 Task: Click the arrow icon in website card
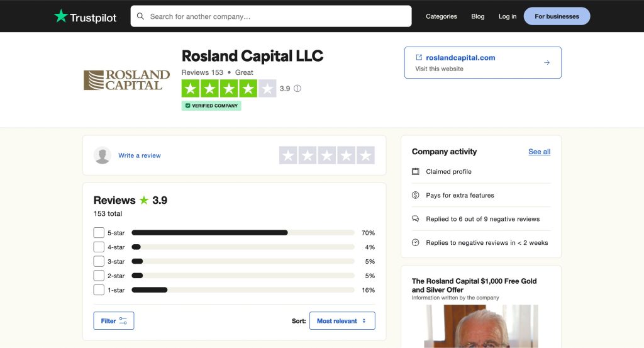[x=547, y=62]
